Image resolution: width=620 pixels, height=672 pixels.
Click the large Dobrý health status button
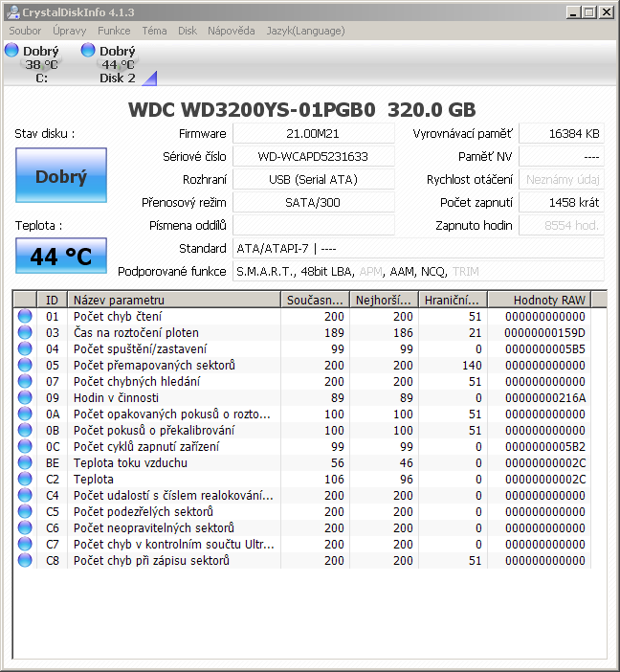61,175
